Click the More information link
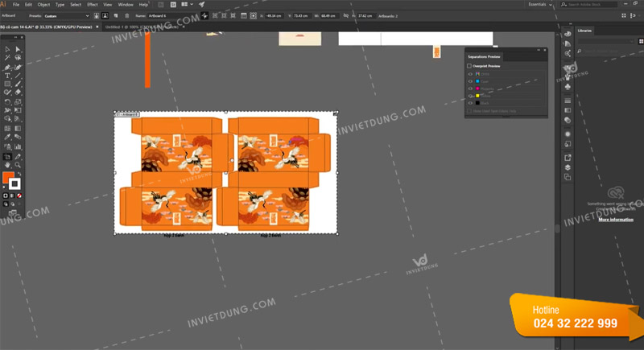The height and width of the screenshot is (350, 644). 616,220
